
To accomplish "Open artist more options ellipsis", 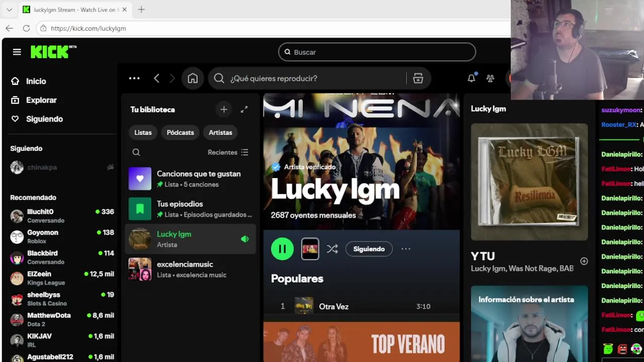I will coord(406,249).
